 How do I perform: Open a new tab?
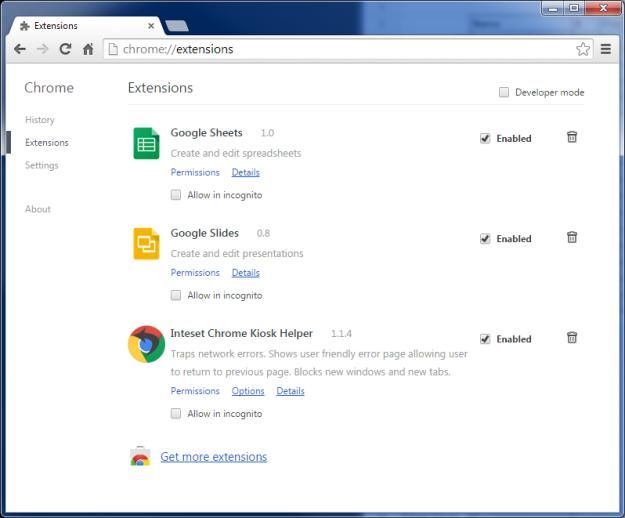pos(177,26)
